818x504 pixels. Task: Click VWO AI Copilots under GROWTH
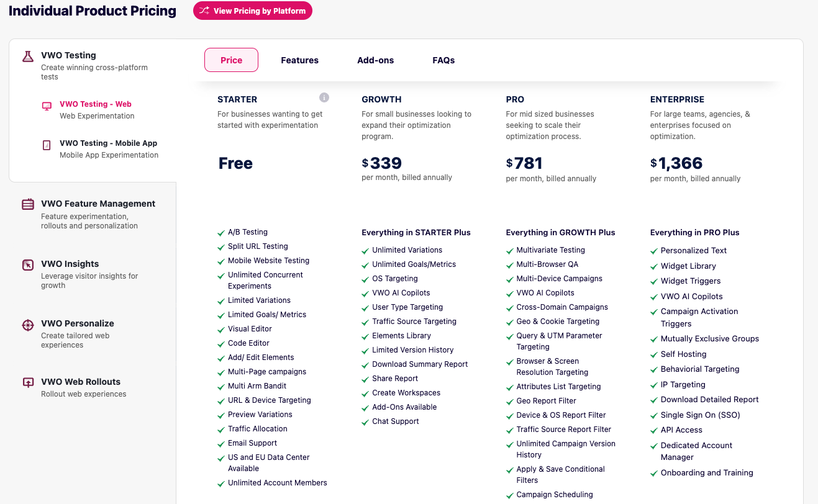(x=401, y=293)
